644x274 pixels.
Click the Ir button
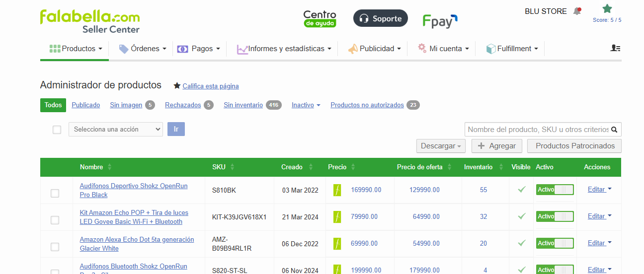click(176, 129)
